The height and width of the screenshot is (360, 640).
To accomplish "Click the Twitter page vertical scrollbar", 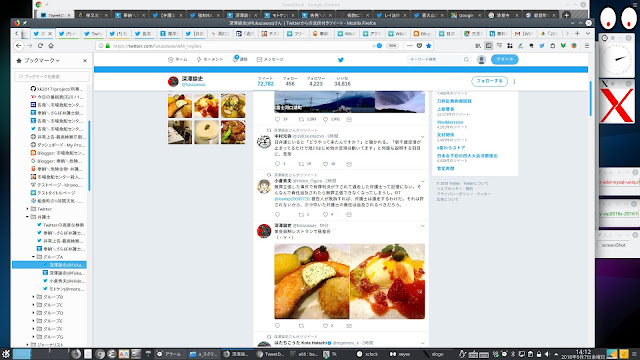I will (x=591, y=98).
